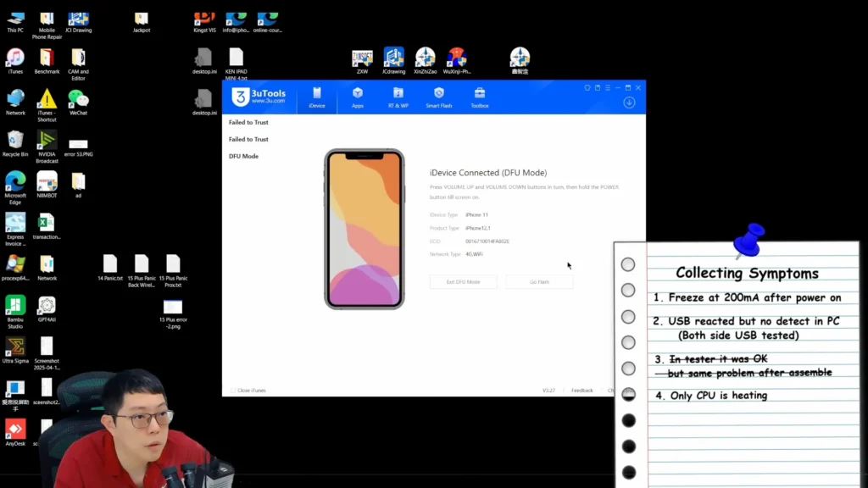Image resolution: width=868 pixels, height=488 pixels.
Task: Open This PC desktop icon
Action: (x=15, y=23)
